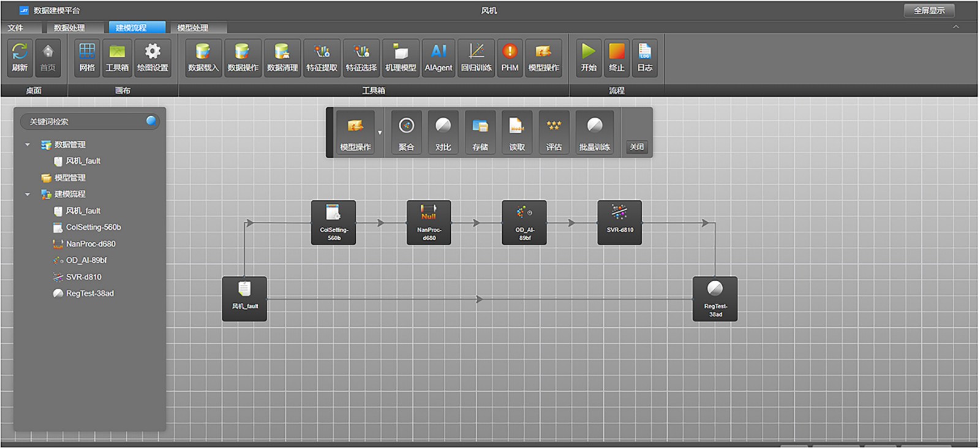This screenshot has height=448, width=980.
Task: Collapse the 数据管理 tree node
Action: coord(28,145)
